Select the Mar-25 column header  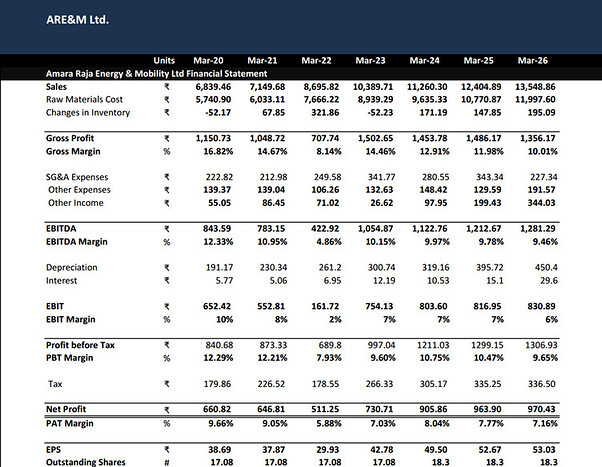pyautogui.click(x=479, y=60)
